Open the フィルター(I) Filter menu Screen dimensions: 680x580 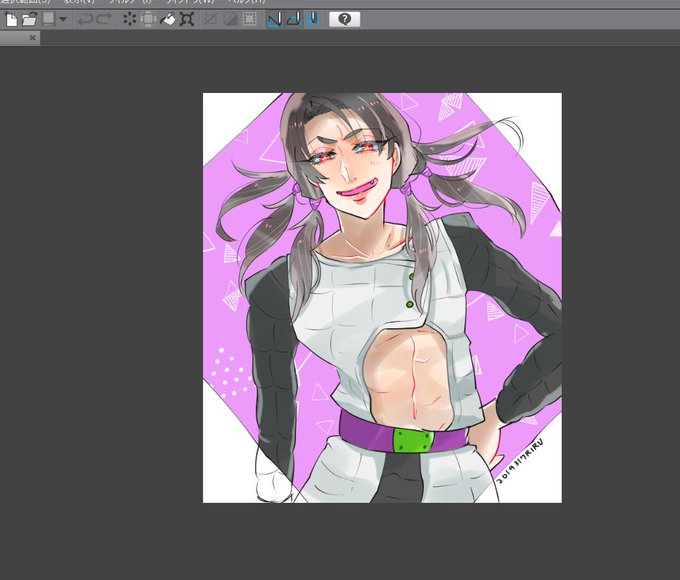[130, 2]
